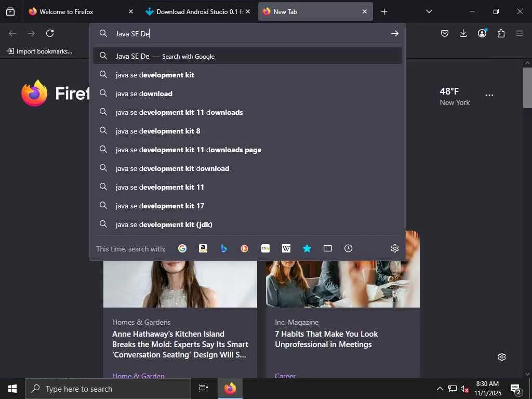
Task: Go forward with the forward arrow
Action: click(x=31, y=33)
